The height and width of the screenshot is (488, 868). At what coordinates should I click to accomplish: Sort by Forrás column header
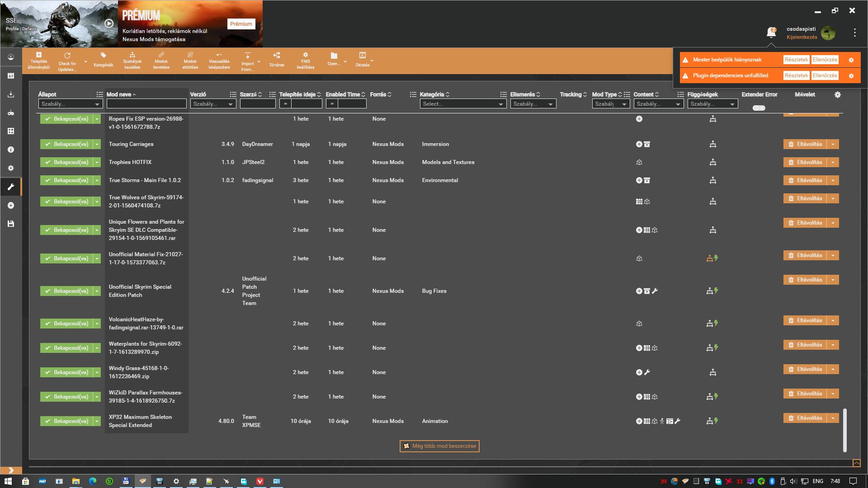pos(381,94)
